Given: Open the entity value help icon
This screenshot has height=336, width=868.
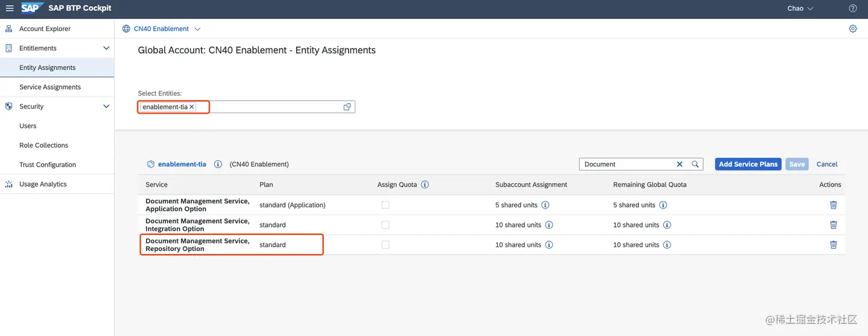Looking at the screenshot, I should tap(347, 107).
